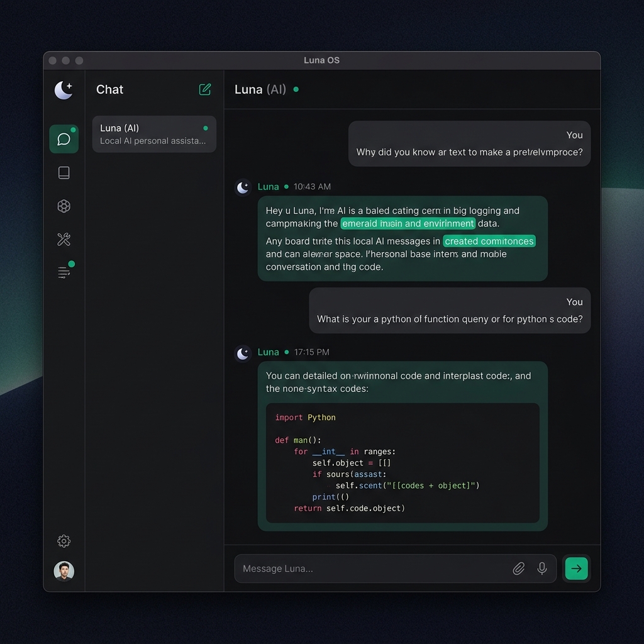Open the models hexagon icon in sidebar

64,206
